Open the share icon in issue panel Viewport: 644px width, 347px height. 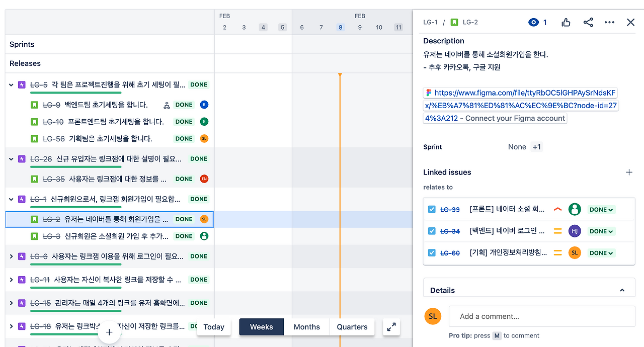coord(588,22)
